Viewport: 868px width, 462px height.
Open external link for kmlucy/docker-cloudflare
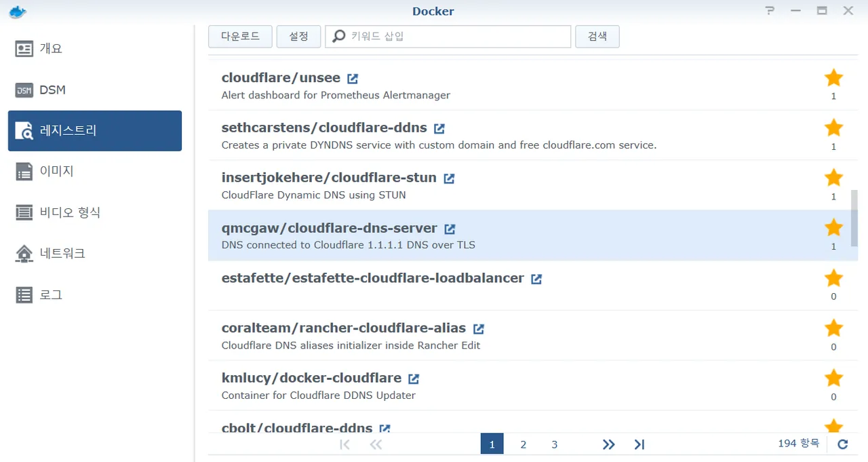[414, 379]
